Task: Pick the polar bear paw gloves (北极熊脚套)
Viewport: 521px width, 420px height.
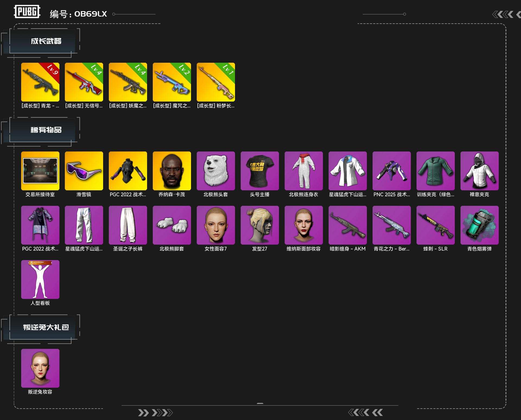Action: point(172,225)
